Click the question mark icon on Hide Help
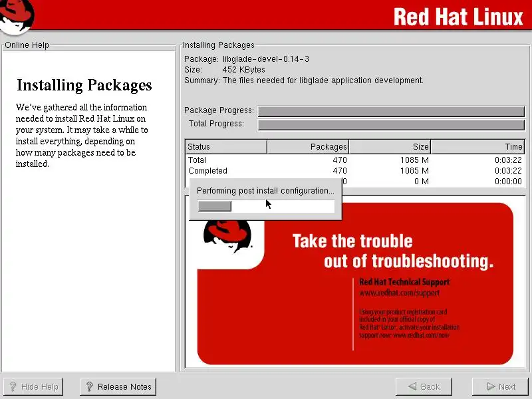The image size is (532, 399). 13,386
